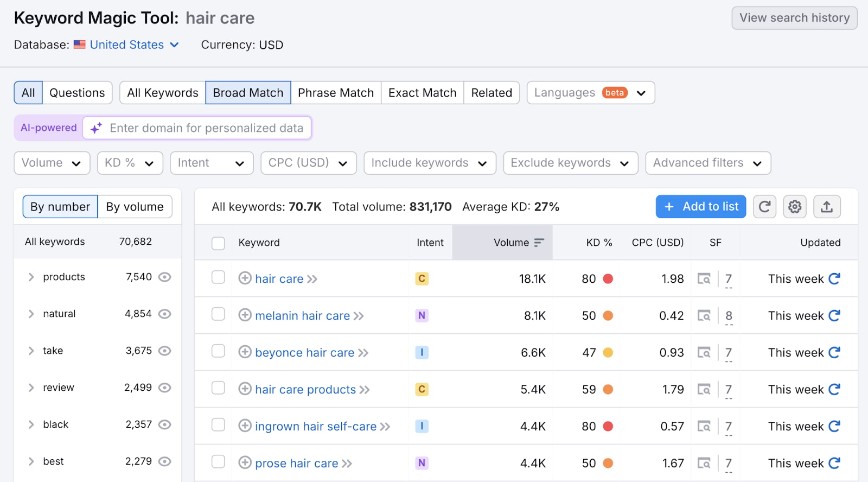
Task: Check the box for 'melanin hair care'
Action: 218,314
